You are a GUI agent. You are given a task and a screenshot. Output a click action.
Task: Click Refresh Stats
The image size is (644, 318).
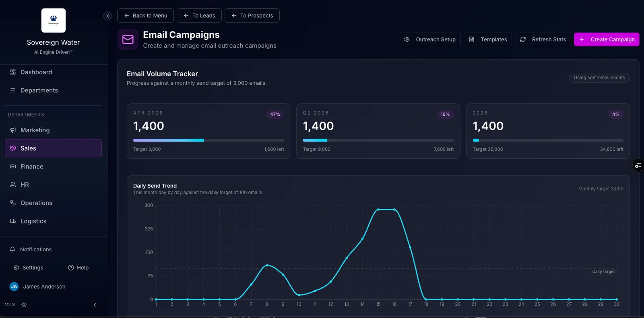coord(543,39)
